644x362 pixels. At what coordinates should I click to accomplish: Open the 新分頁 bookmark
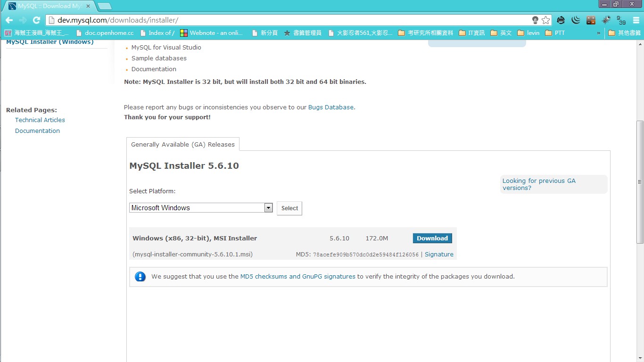point(264,33)
